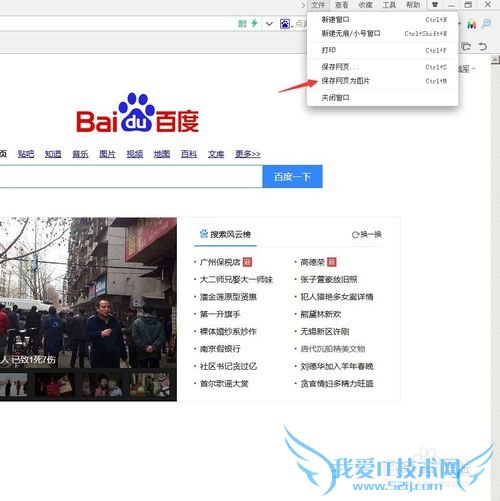
Task: Open the 更多>> link
Action: click(x=248, y=154)
